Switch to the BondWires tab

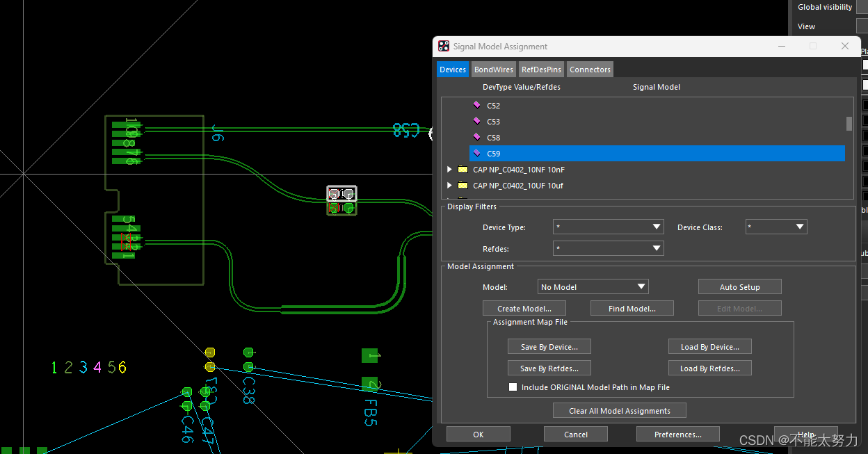[494, 70]
